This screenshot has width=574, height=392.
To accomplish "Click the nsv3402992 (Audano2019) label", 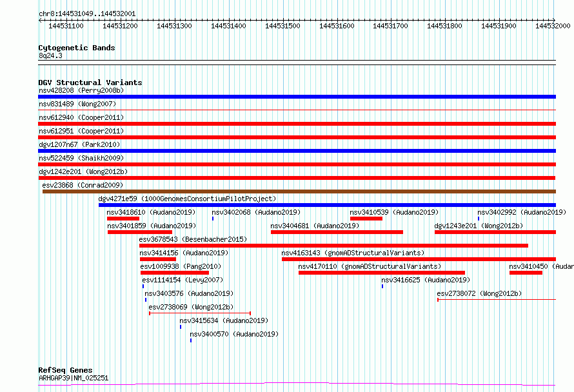I will [522, 212].
